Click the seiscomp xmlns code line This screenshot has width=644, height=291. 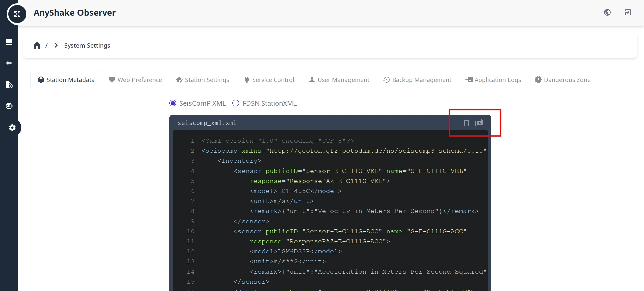pos(344,151)
